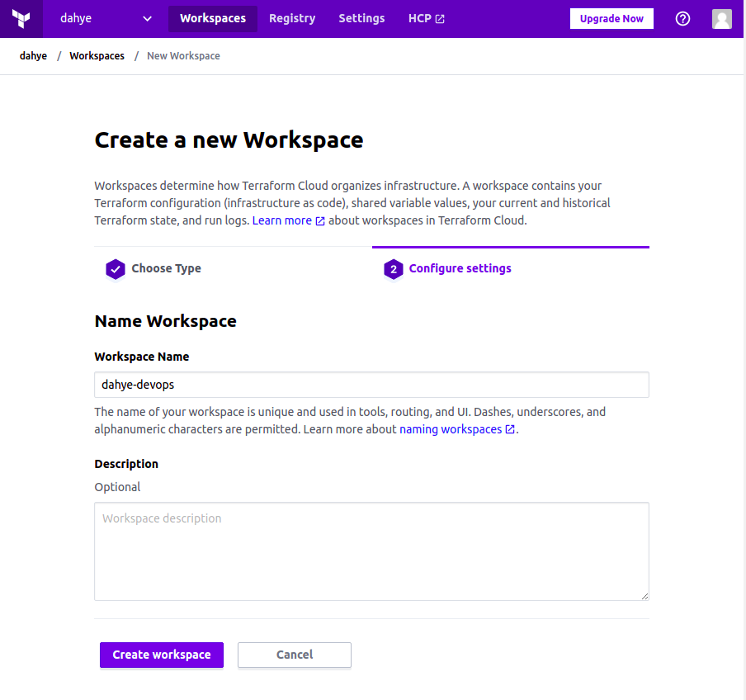Click the Choose Type checkmark hexagon

coord(116,269)
